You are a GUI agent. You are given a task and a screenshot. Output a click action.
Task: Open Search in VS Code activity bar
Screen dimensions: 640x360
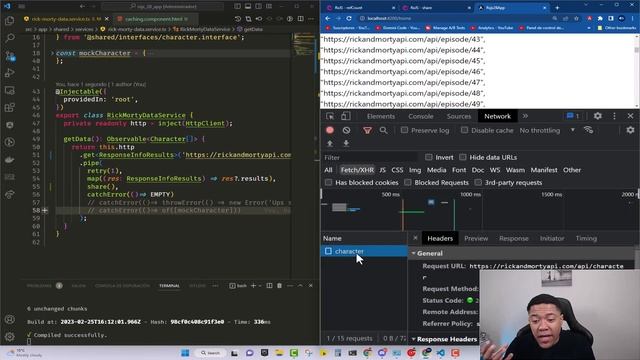(x=9, y=38)
